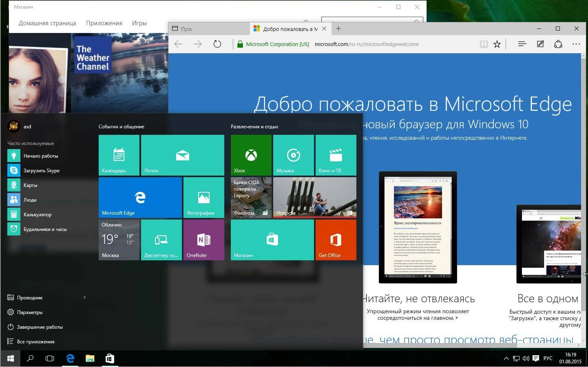Refresh the Edge page

pyautogui.click(x=217, y=44)
